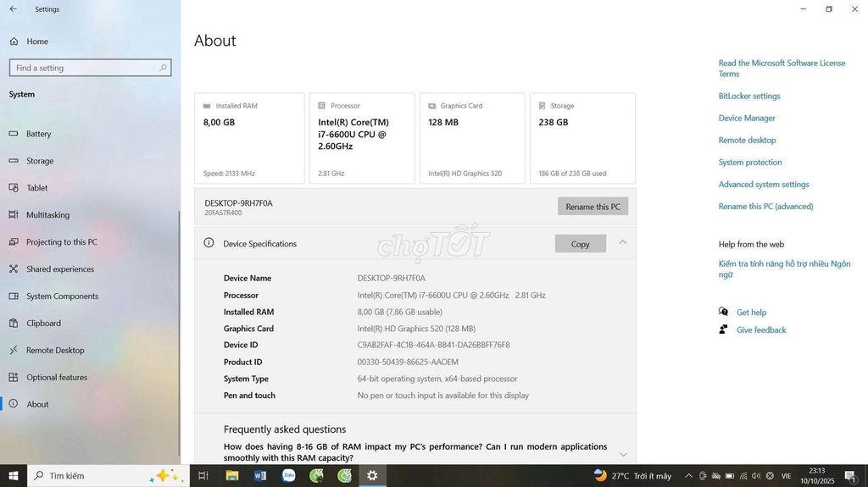Open System protection link
Viewport: 868px width, 487px height.
click(x=750, y=162)
